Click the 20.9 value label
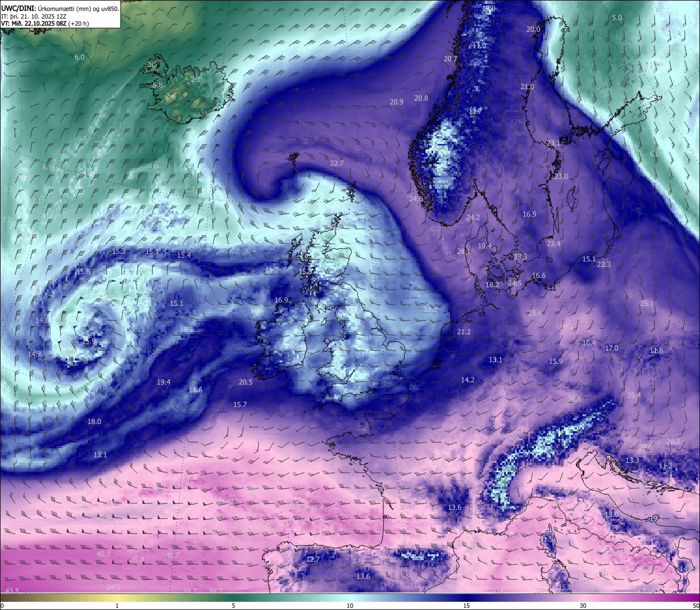The width and height of the screenshot is (700, 610). coord(396,102)
